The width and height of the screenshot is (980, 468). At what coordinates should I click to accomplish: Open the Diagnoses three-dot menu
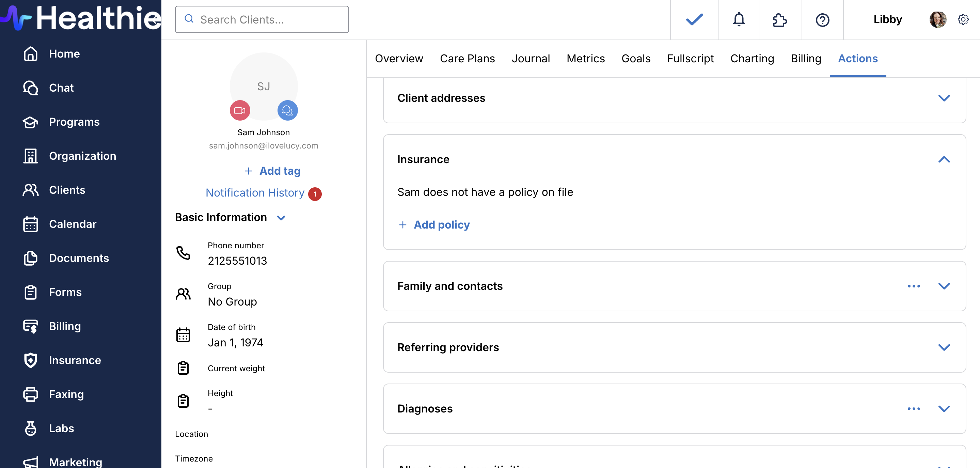pos(913,408)
